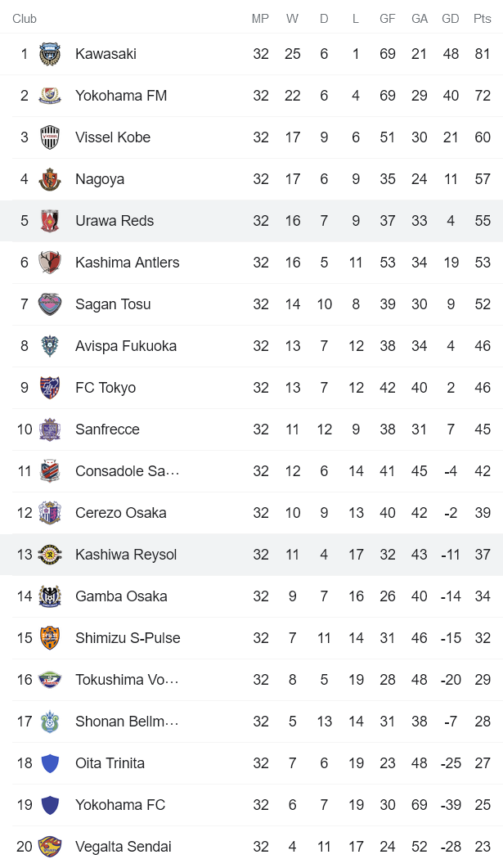Select the Yokohama FM badge

(50, 95)
